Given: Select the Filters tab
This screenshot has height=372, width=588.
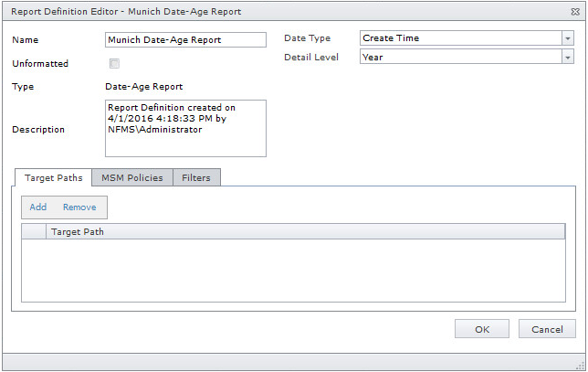Looking at the screenshot, I should (x=196, y=177).
